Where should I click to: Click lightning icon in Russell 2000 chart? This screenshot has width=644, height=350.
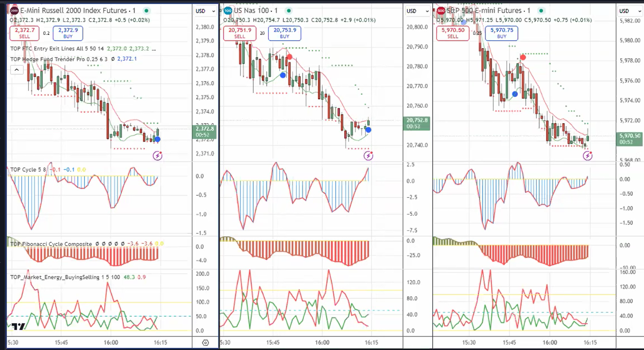coord(158,156)
